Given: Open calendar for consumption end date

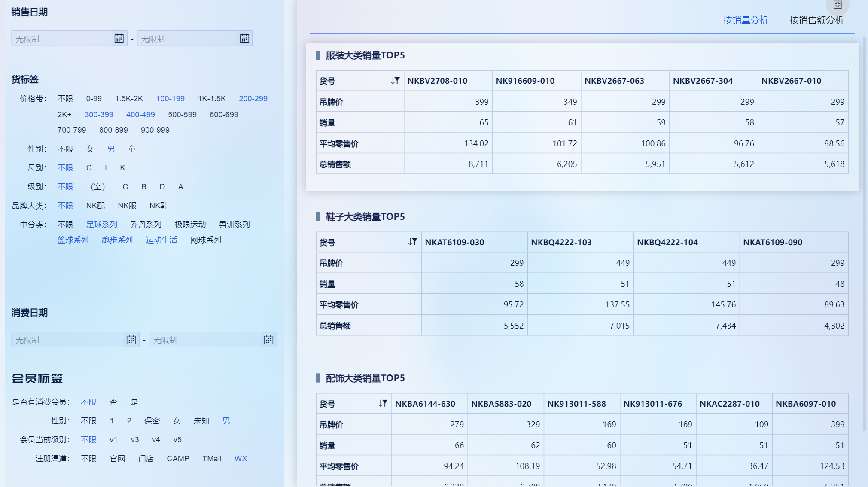Looking at the screenshot, I should click(268, 340).
